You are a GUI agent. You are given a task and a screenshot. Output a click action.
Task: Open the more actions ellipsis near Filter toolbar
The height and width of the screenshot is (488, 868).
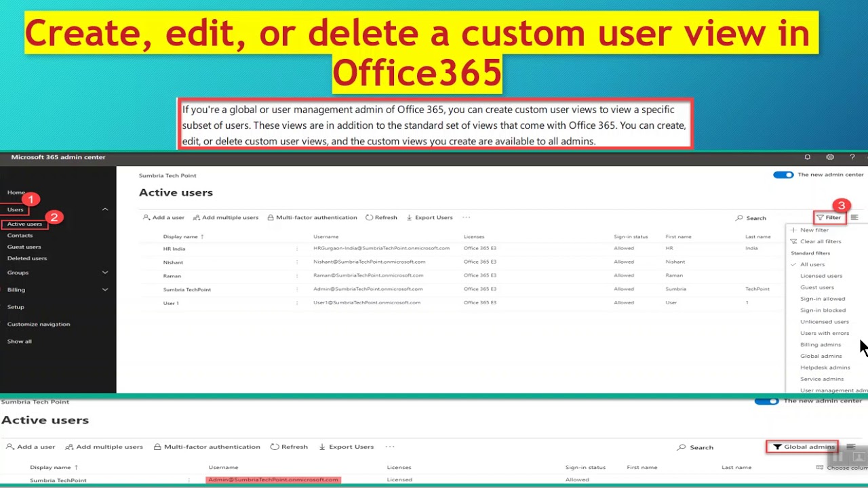click(x=466, y=218)
